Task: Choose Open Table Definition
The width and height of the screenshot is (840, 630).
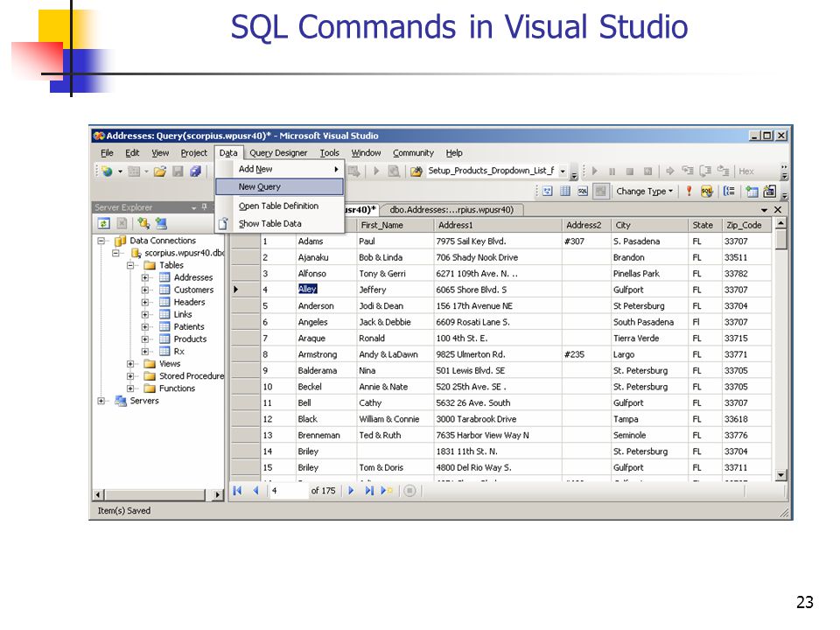Action: [279, 206]
